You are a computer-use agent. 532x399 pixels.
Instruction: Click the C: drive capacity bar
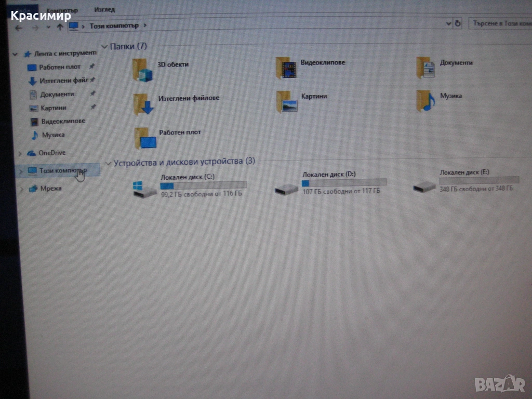pos(204,185)
